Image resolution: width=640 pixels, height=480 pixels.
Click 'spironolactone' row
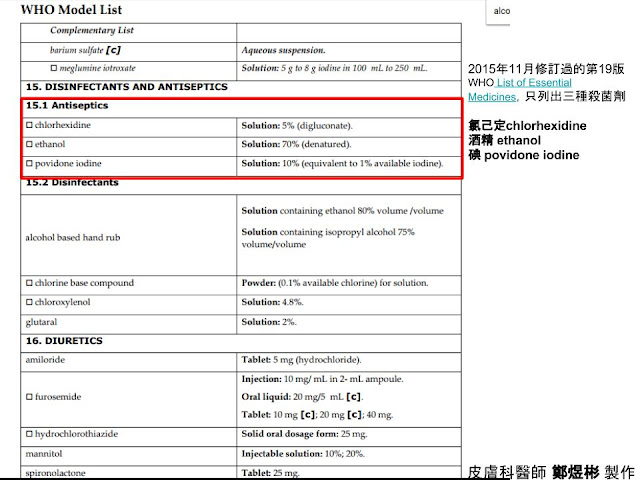pos(241,473)
